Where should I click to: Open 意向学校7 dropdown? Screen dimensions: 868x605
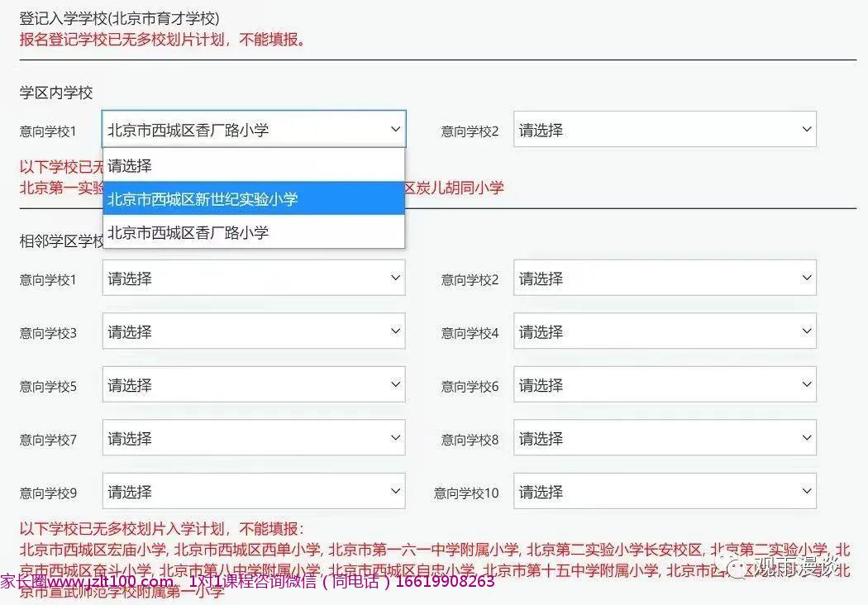click(254, 438)
